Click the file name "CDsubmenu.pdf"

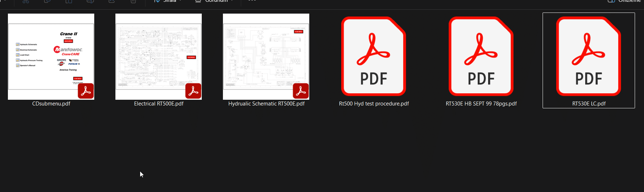(x=51, y=104)
